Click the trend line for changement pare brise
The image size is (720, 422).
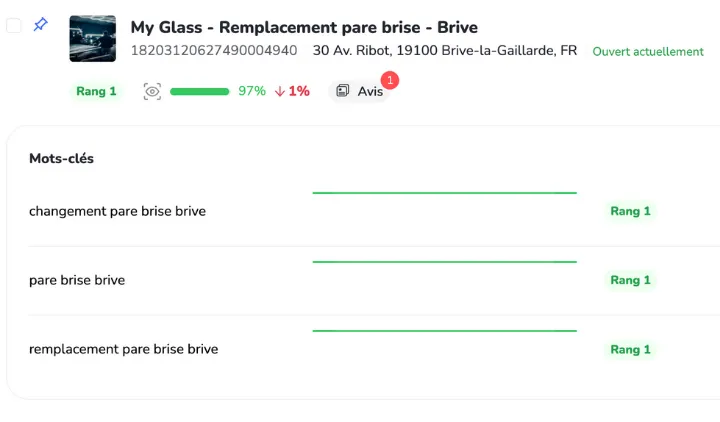point(444,192)
